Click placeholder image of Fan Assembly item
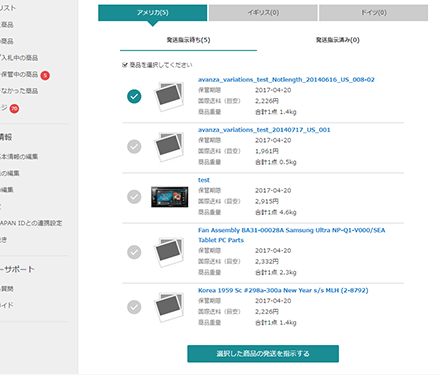 pos(169,252)
